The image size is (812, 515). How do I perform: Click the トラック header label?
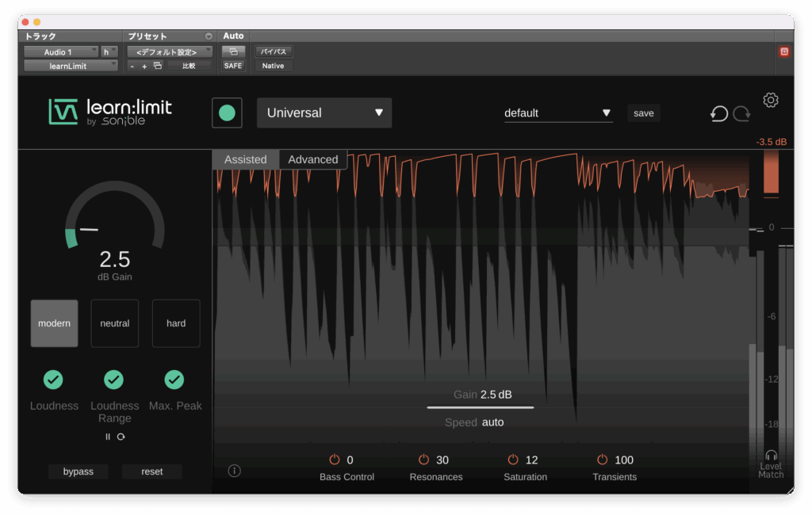pos(40,36)
